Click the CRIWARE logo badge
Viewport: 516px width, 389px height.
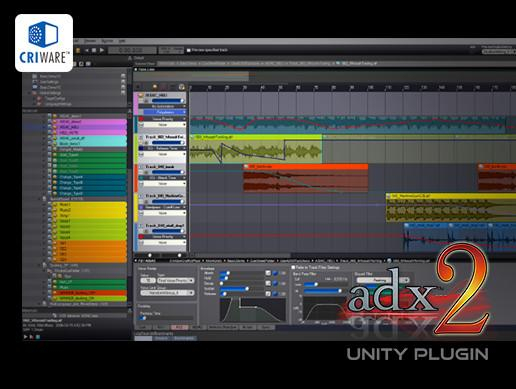44,43
